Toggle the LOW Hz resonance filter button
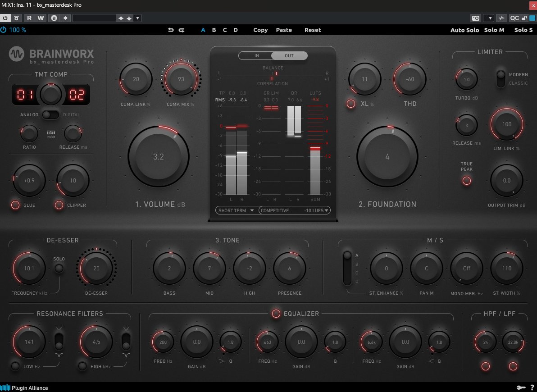Viewport: 537px width, 392px height. coord(15,366)
